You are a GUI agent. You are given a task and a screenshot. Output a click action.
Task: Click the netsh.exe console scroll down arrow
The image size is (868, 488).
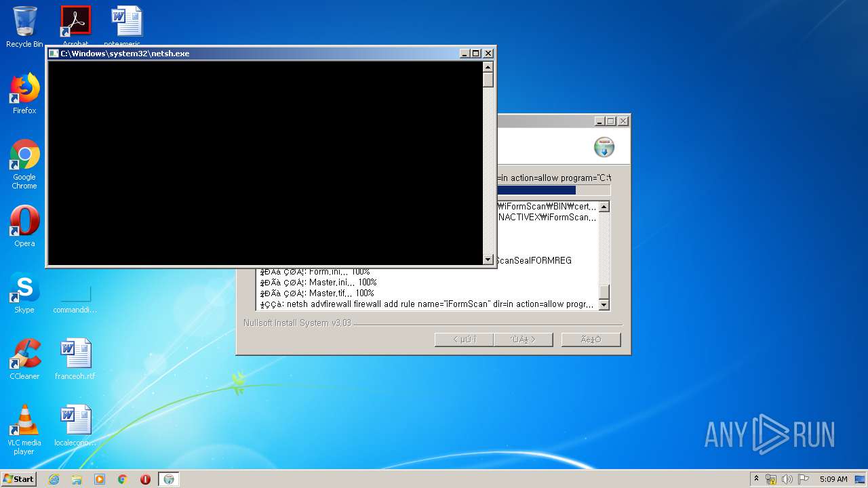(488, 259)
